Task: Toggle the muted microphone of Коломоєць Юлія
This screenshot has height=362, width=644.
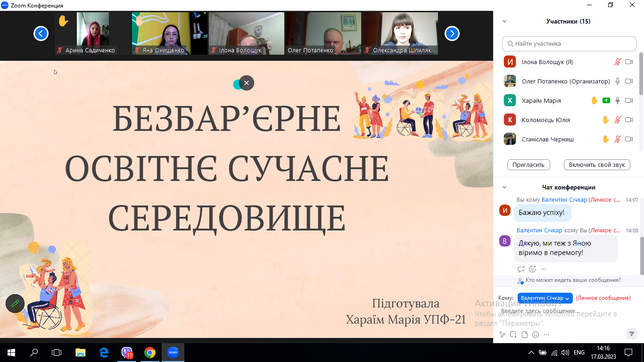Action: tap(617, 120)
